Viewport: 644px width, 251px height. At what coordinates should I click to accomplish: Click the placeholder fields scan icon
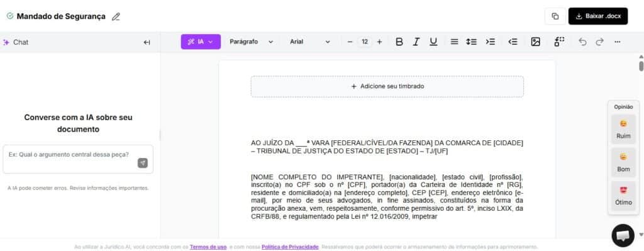(559, 42)
